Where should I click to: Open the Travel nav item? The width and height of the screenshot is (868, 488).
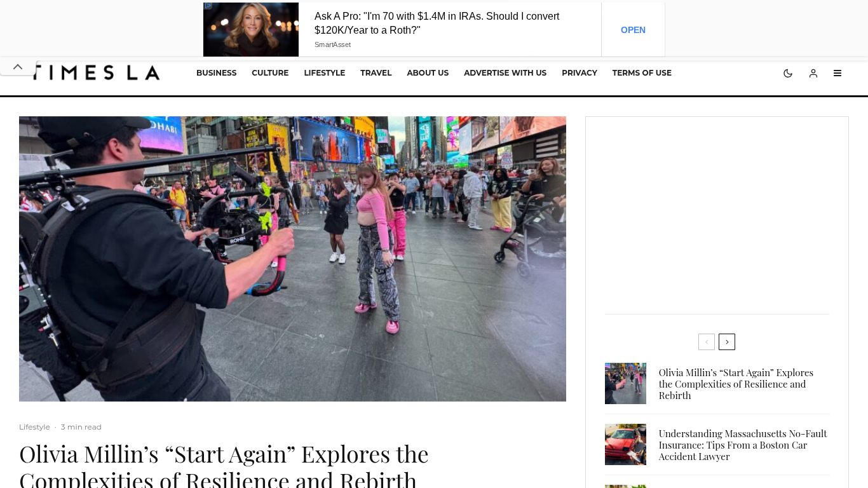point(376,73)
